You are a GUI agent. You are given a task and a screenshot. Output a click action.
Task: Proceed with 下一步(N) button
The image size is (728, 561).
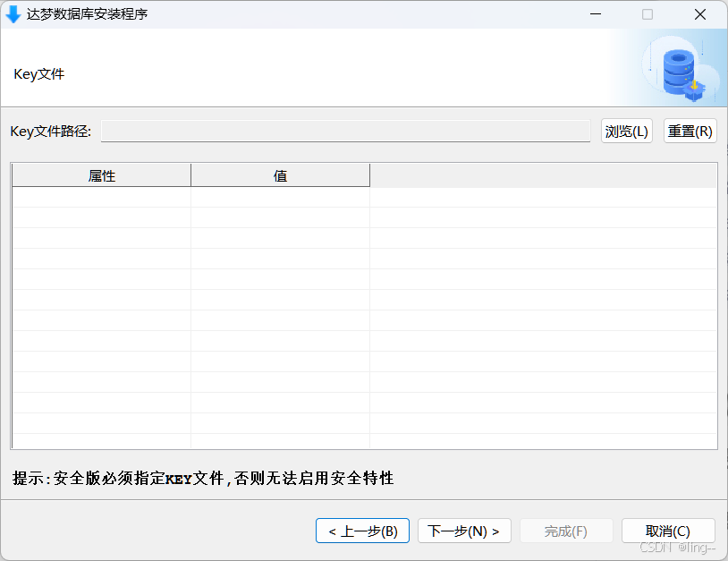click(464, 531)
